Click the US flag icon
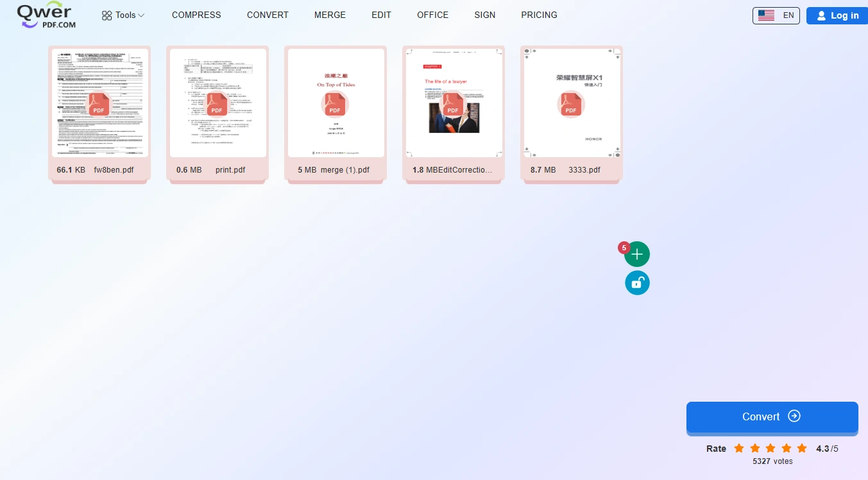The image size is (868, 480). coord(766,15)
